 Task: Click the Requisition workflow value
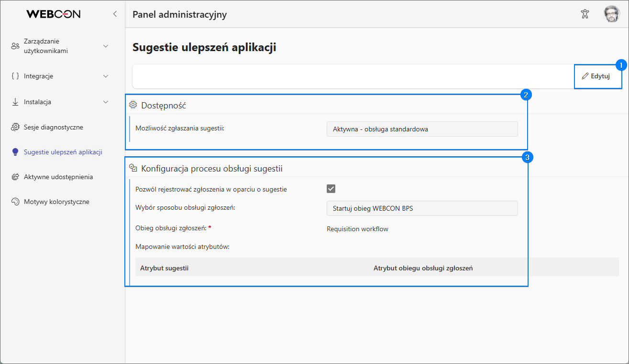coord(357,229)
